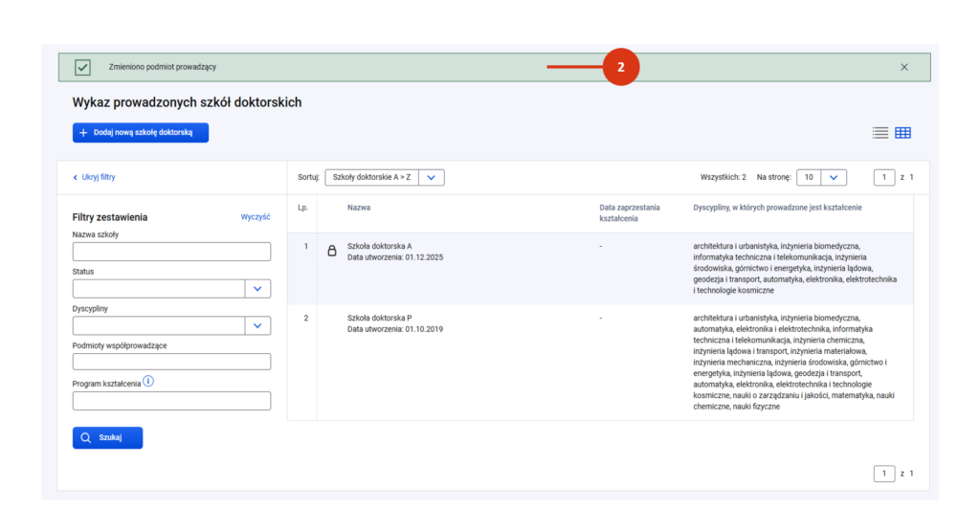This screenshot has width=980, height=531.
Task: Hide filters with Ukryj filtry link
Action: click(x=94, y=177)
